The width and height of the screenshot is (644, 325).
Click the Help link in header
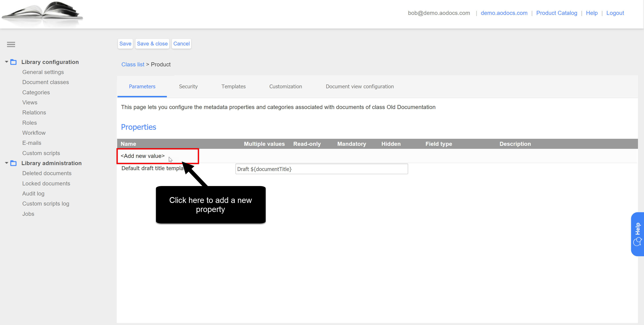click(x=592, y=13)
